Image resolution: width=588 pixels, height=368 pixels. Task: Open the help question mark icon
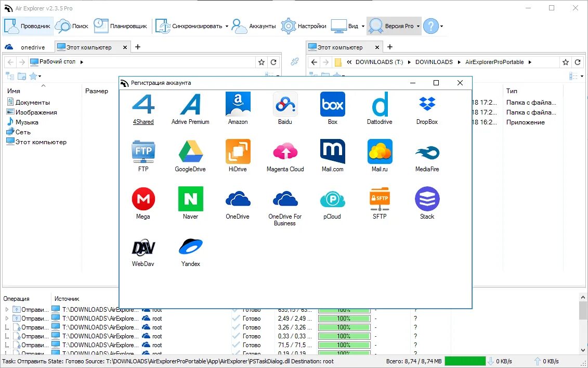tap(431, 26)
